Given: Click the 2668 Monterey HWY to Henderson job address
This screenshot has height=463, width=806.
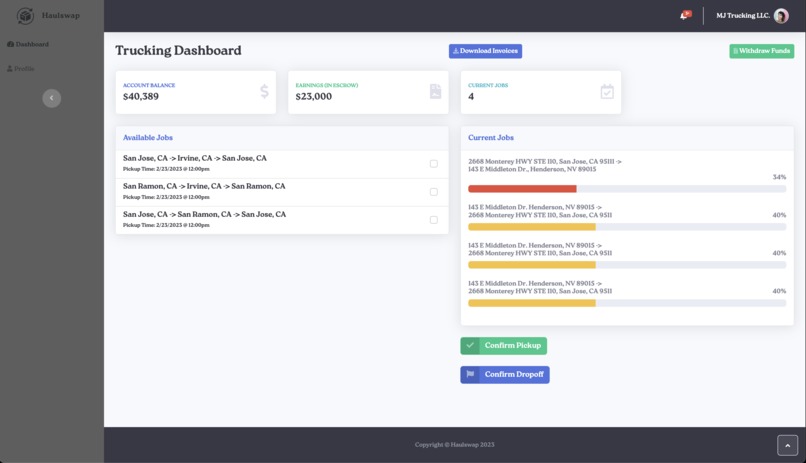Looking at the screenshot, I should pos(544,165).
